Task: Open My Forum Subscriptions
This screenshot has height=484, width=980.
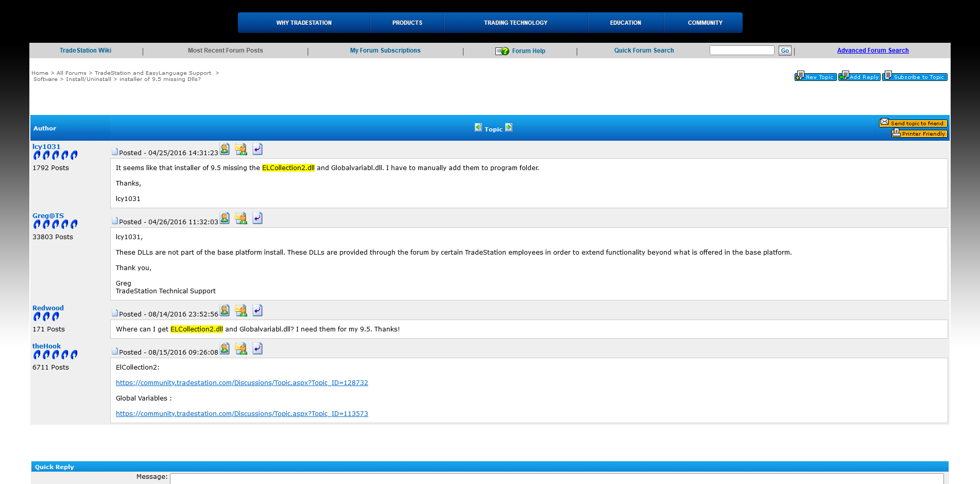Action: tap(385, 51)
